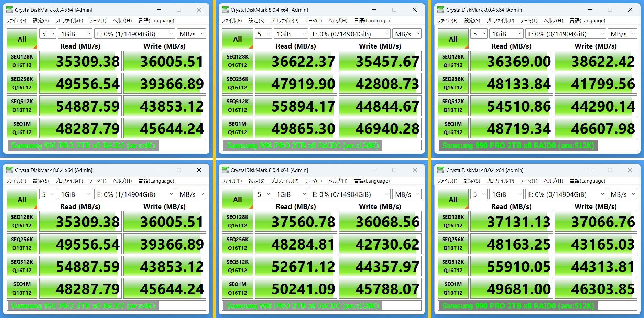Click CrystalDiskMark title icon in bottom-right window
Screen dimensions: 644x318
coord(441,170)
